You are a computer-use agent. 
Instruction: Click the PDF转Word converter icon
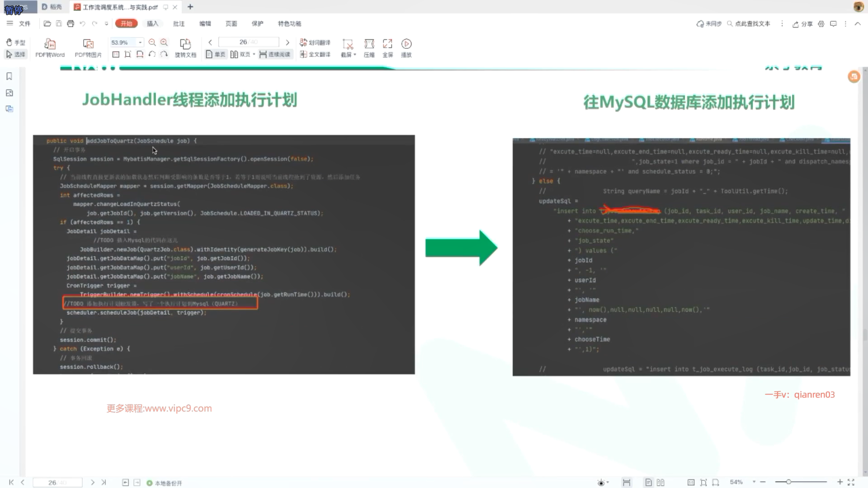coord(50,44)
